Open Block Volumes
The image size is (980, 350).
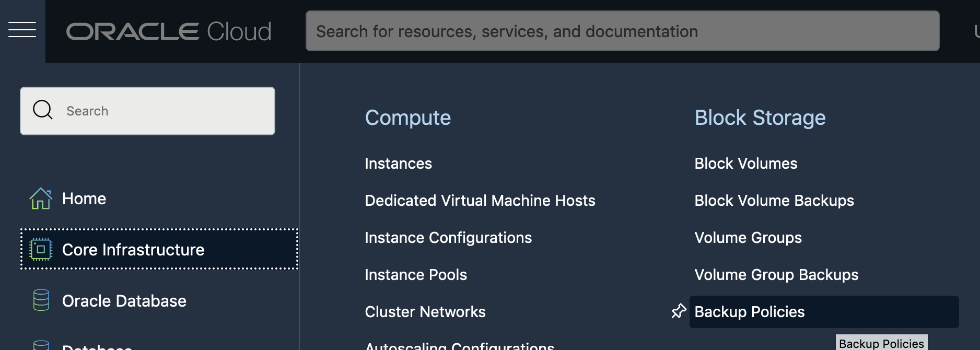[745, 164]
